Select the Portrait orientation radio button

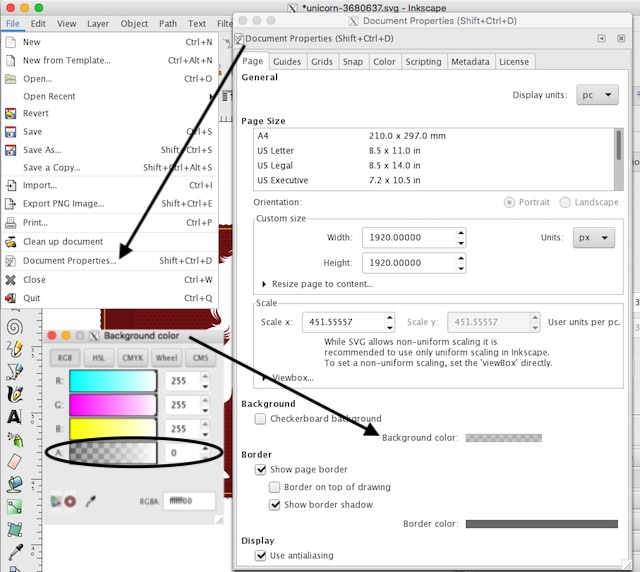tap(509, 203)
